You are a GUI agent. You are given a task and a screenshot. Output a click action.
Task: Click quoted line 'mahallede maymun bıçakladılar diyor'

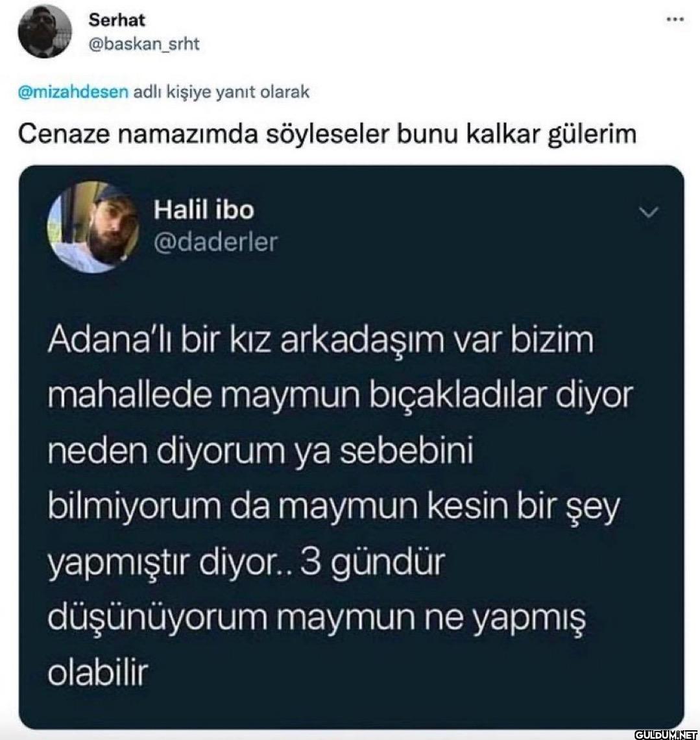(340, 396)
